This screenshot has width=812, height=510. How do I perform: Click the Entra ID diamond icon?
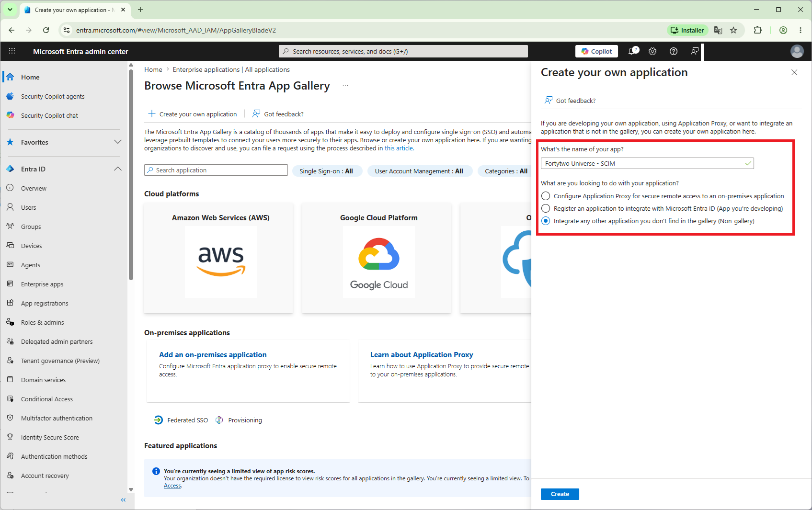pyautogui.click(x=10, y=169)
